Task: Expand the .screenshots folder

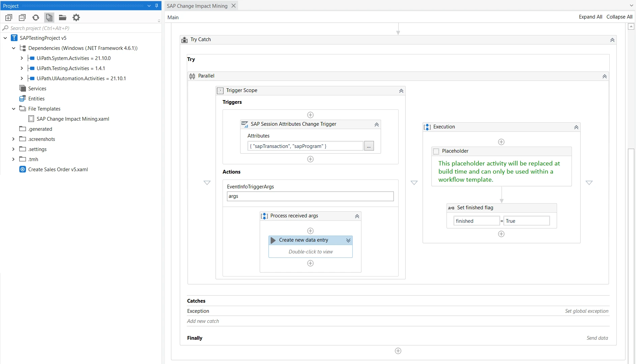Action: (x=13, y=139)
